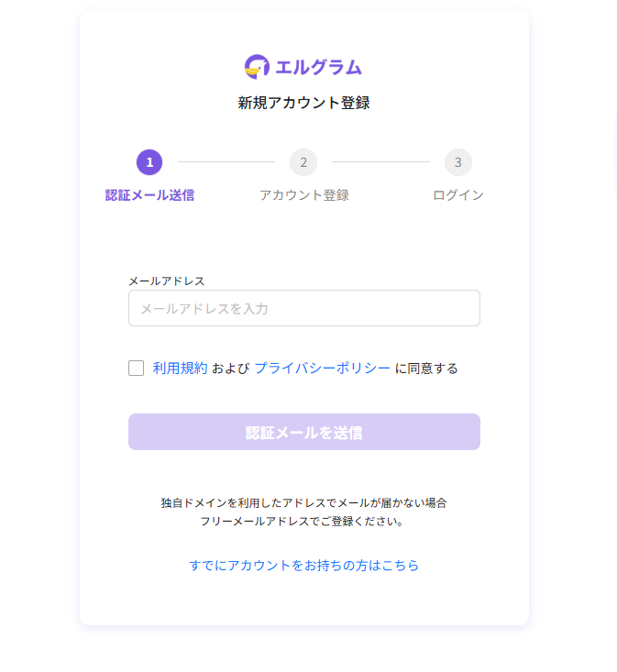Screen dimensions: 617x672
Task: Open the プライバシーポリシー link
Action: [322, 369]
